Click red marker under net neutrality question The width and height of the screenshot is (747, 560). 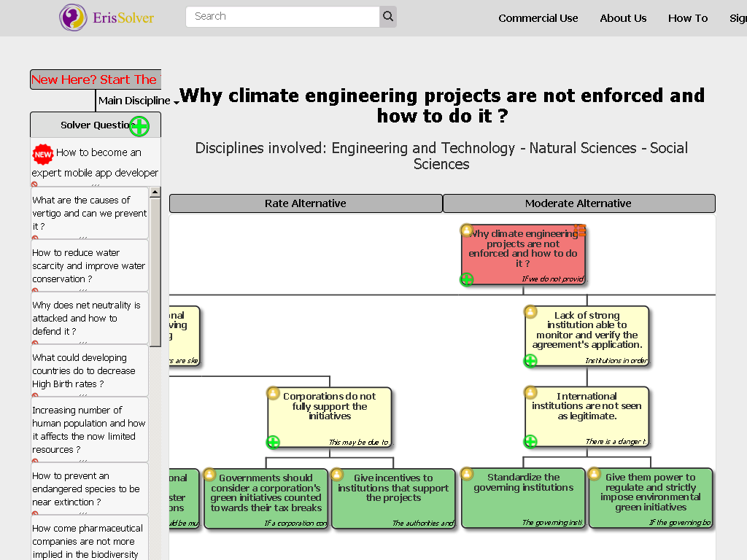(x=35, y=342)
